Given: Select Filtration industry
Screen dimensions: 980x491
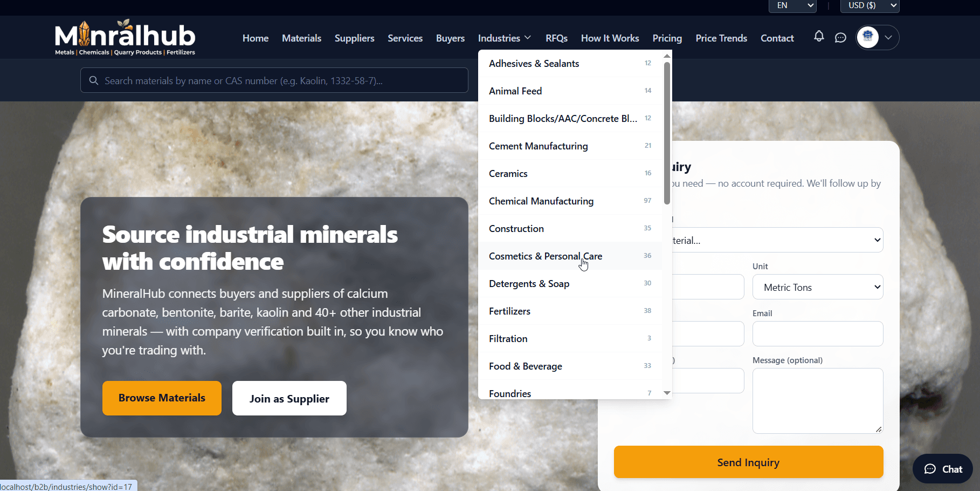Looking at the screenshot, I should click(570, 338).
